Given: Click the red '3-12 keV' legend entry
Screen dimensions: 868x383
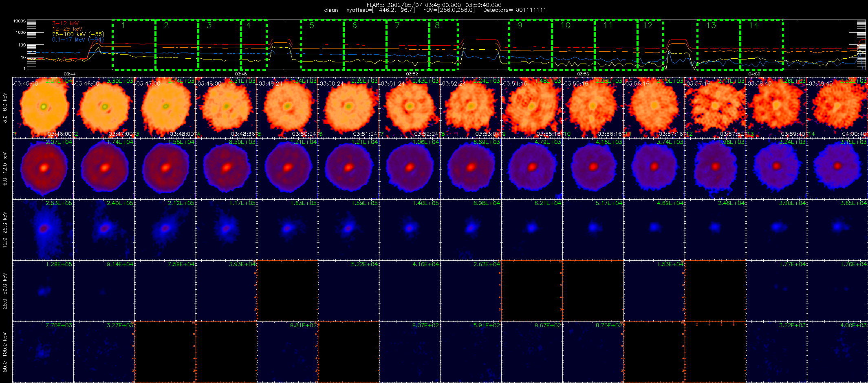Looking at the screenshot, I should click(x=66, y=23).
